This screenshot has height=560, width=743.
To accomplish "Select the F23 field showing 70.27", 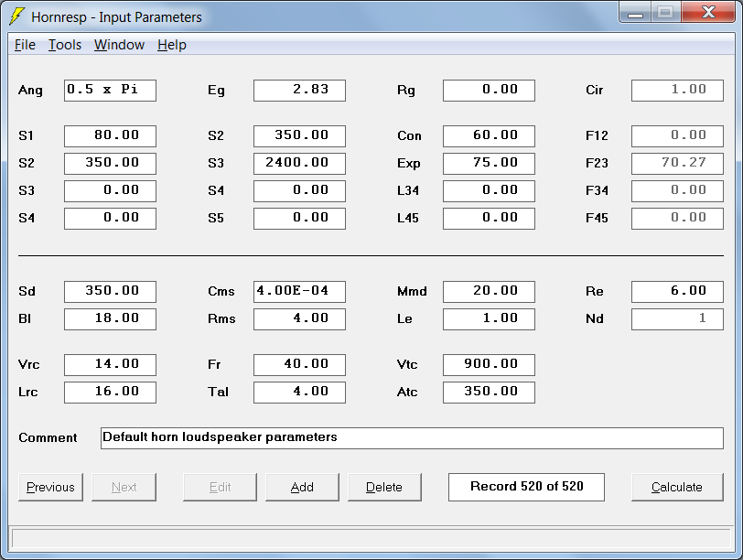I will (x=678, y=164).
